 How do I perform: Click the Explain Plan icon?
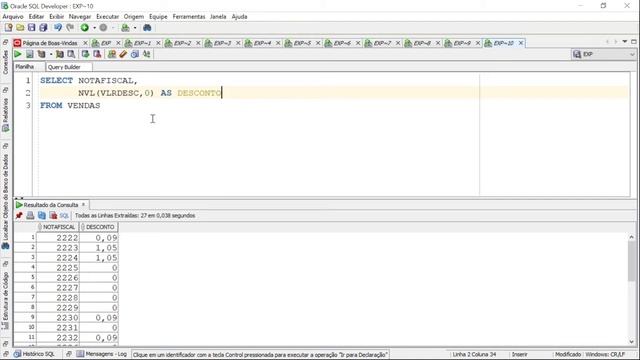coord(41,54)
